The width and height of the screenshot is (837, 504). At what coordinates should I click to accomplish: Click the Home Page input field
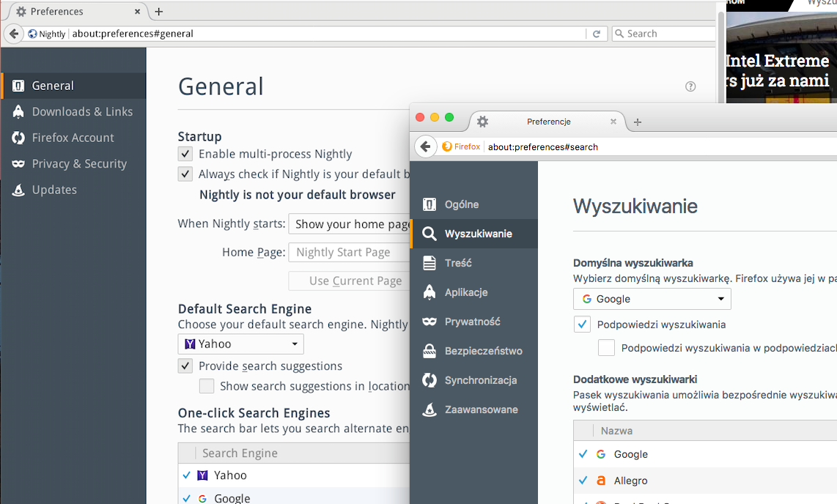[349, 252]
